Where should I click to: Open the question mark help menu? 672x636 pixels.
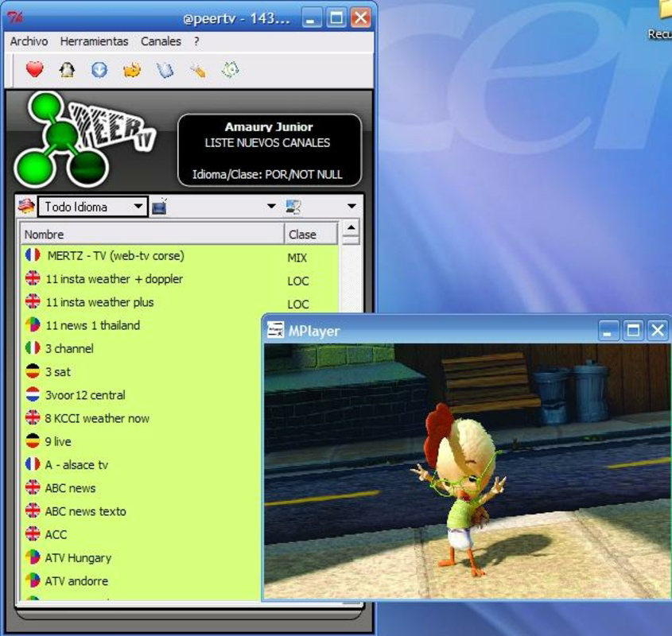(x=196, y=41)
